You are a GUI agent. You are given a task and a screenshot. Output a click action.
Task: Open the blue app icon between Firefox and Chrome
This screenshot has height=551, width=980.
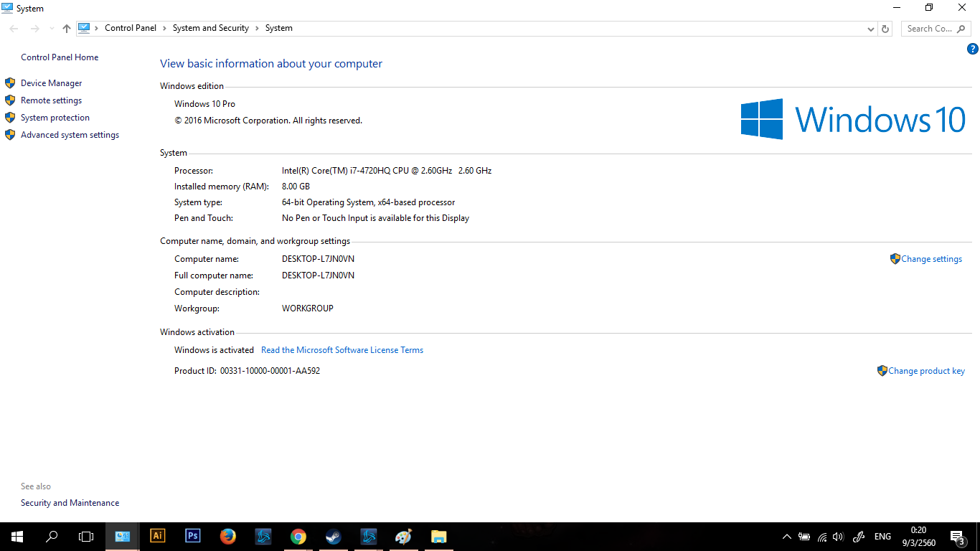coord(263,536)
